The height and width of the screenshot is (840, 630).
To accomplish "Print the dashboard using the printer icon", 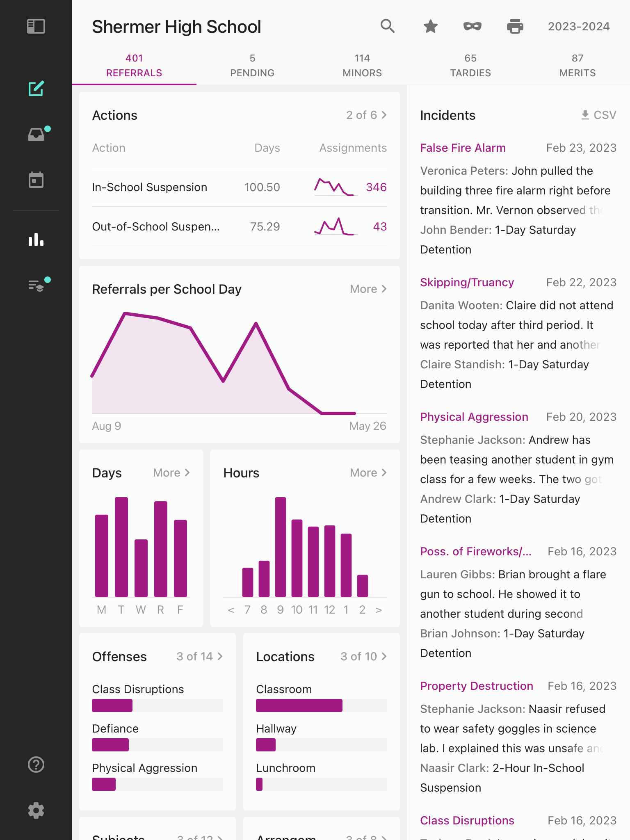I will (515, 26).
